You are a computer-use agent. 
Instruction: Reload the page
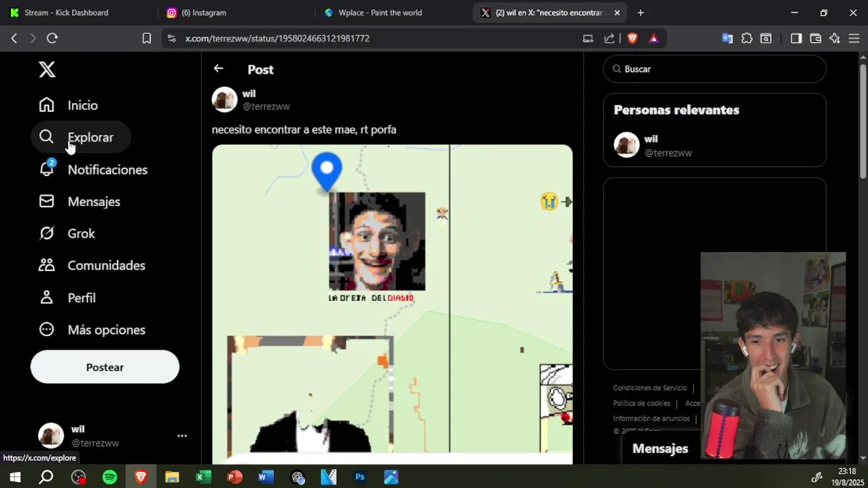[x=52, y=39]
